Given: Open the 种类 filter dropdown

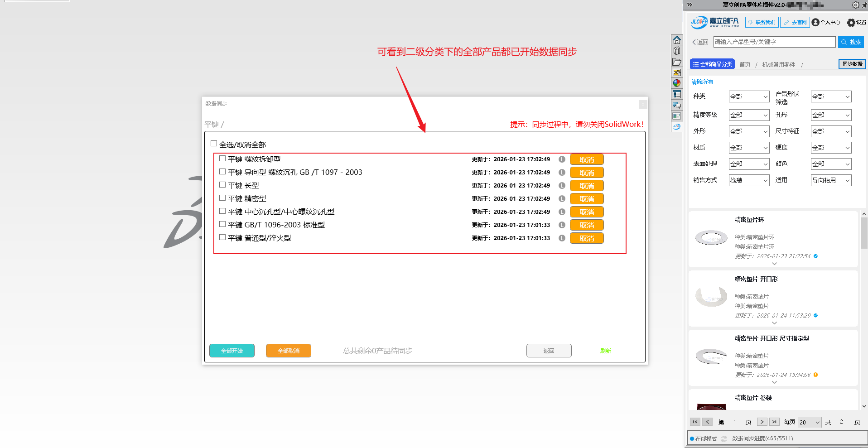Looking at the screenshot, I should click(x=749, y=96).
